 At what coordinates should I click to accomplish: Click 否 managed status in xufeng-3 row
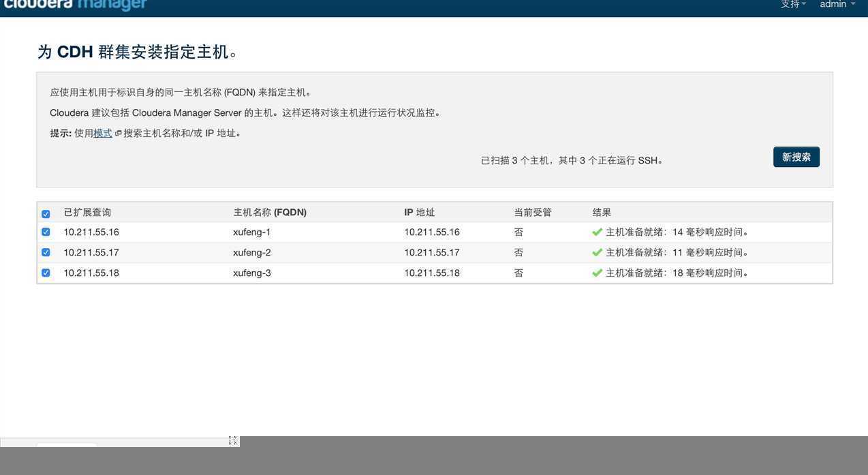[x=518, y=273]
